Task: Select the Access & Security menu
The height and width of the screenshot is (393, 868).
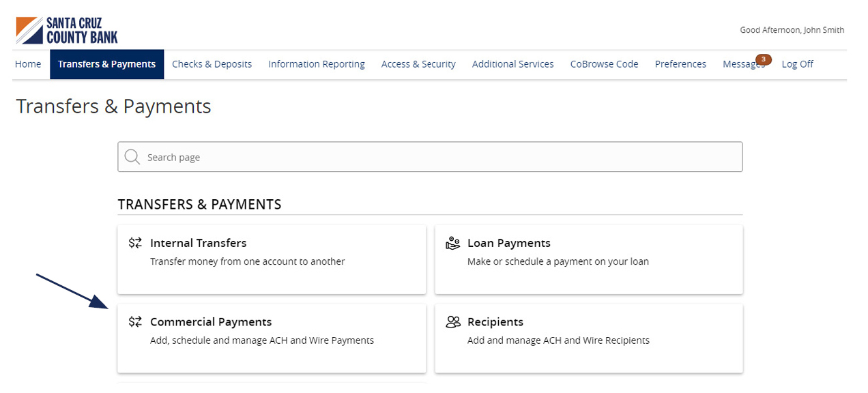Action: 418,63
